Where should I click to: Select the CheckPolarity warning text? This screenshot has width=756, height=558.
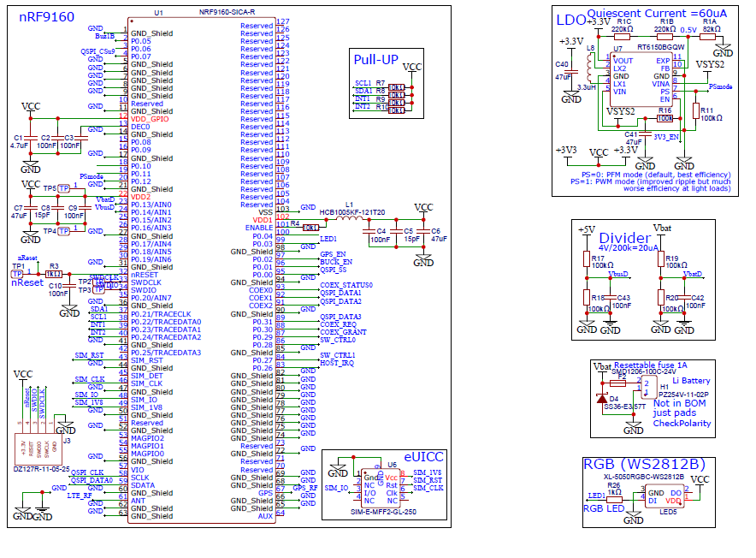[682, 424]
